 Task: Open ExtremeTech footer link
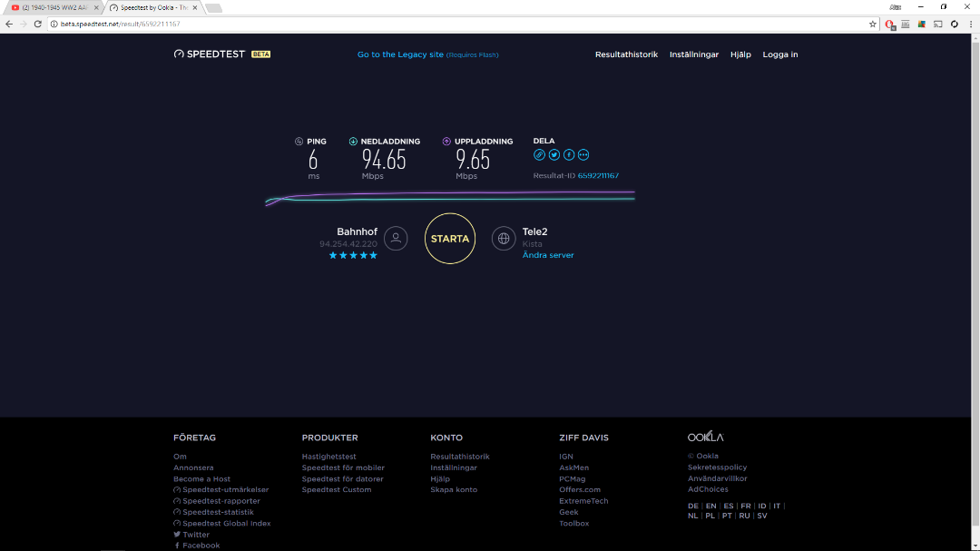coord(583,501)
